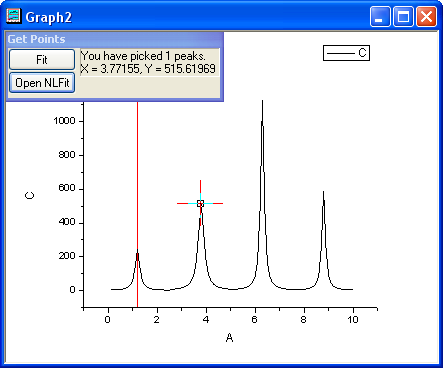Click the Graph2 title bar text
Screen dimensions: 443x368
pos(49,17)
